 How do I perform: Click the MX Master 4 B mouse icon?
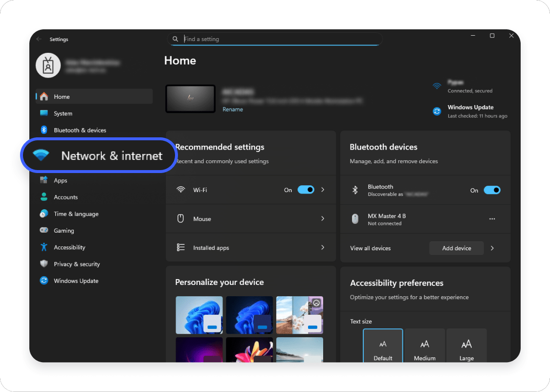pos(355,219)
